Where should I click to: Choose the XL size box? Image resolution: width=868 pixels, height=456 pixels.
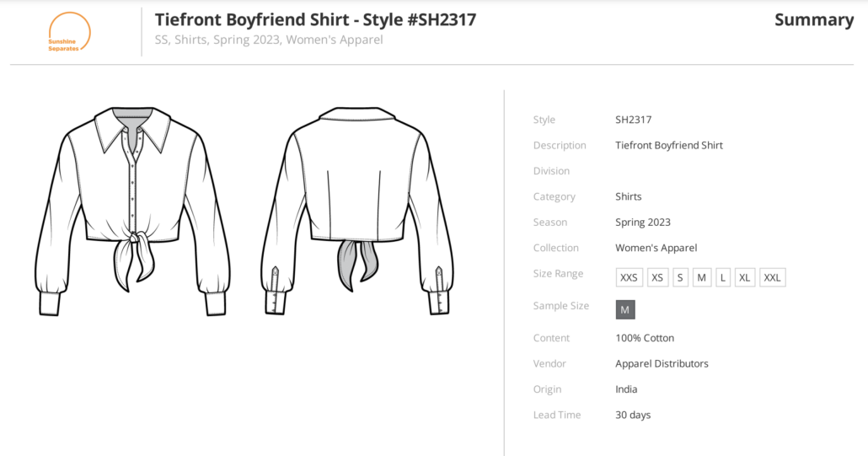(x=745, y=277)
